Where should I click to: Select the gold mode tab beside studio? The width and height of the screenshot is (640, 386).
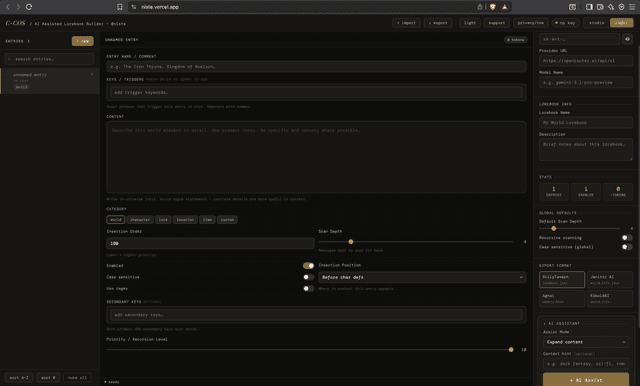pos(621,23)
